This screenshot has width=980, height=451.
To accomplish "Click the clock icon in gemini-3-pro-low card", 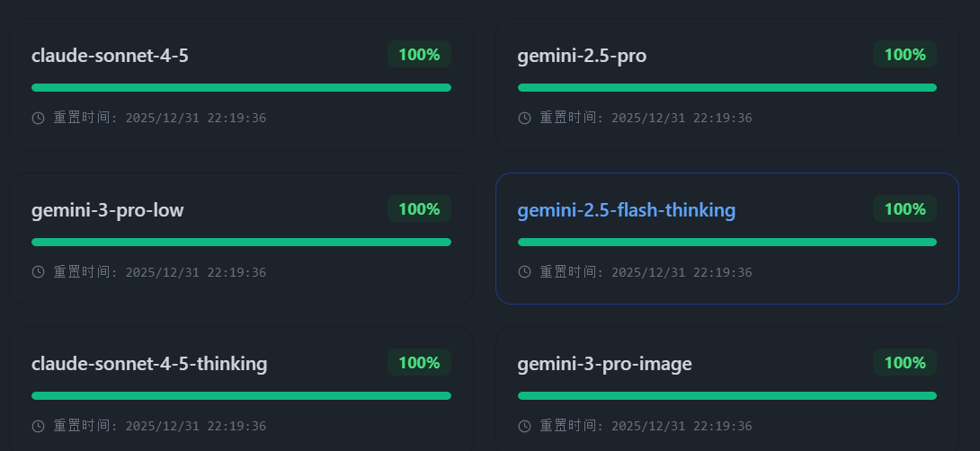I will pos(38,271).
